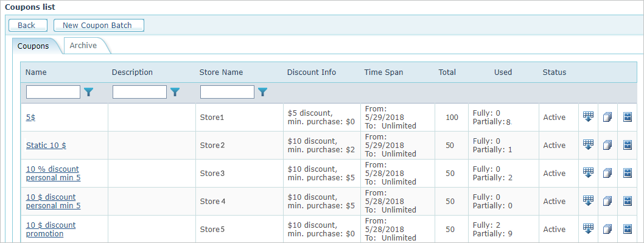Focus the Name filter text box
Screen dimensions: 644x243
pos(54,92)
